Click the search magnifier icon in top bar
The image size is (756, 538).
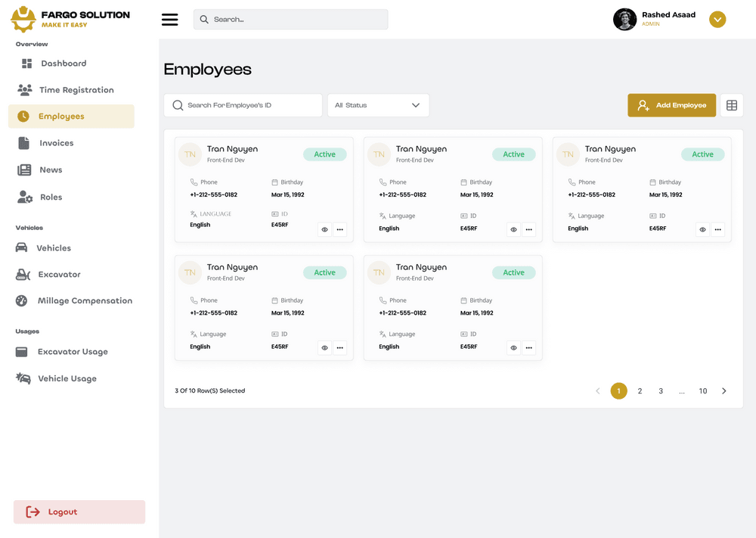point(204,20)
